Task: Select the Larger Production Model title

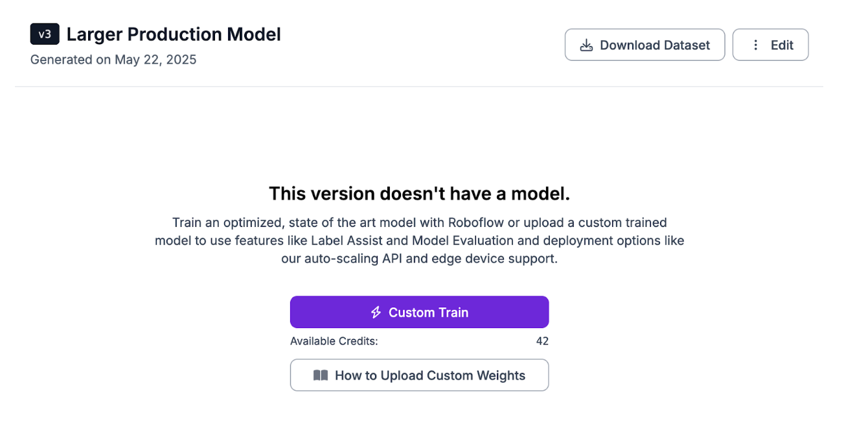Action: coord(174,34)
